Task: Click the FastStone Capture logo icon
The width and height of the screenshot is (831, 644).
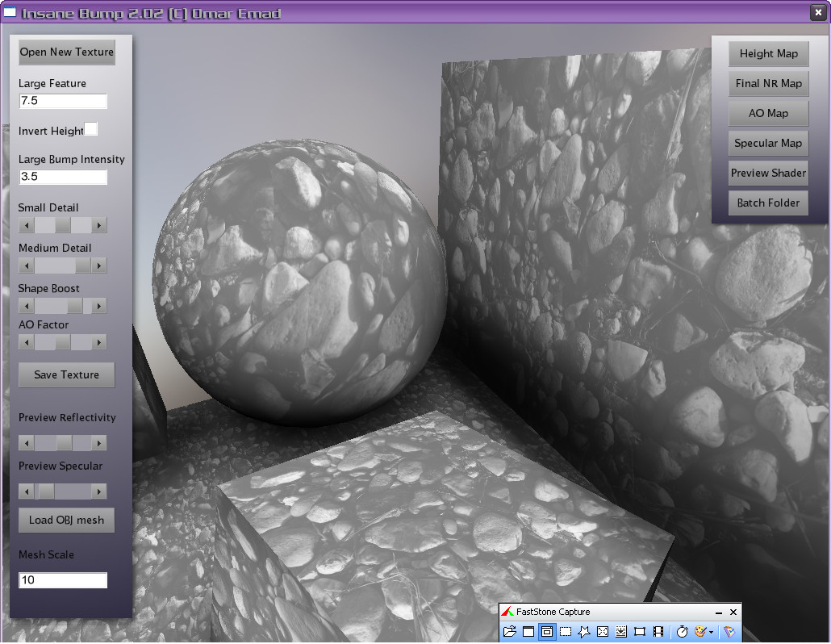Action: point(507,612)
